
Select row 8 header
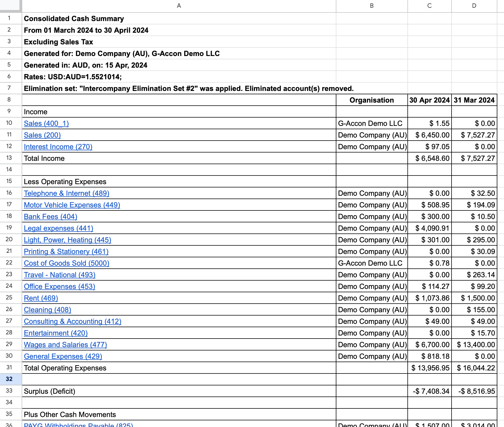pos(11,100)
